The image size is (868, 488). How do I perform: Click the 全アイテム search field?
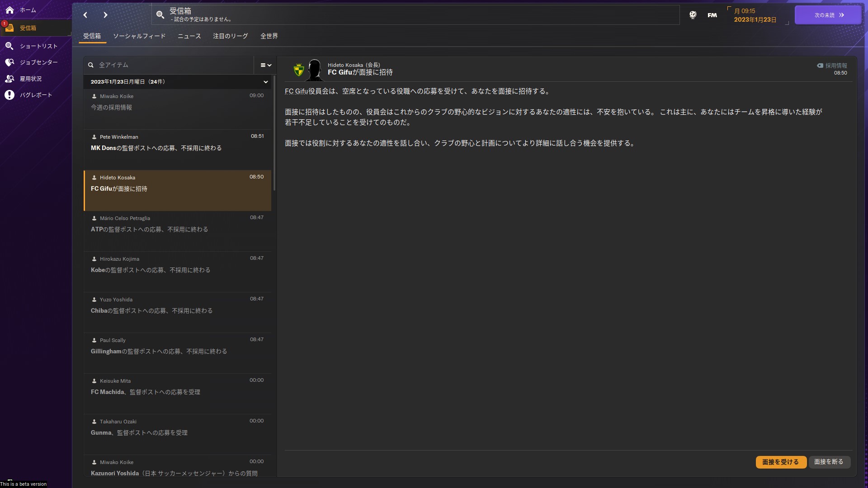[172, 65]
